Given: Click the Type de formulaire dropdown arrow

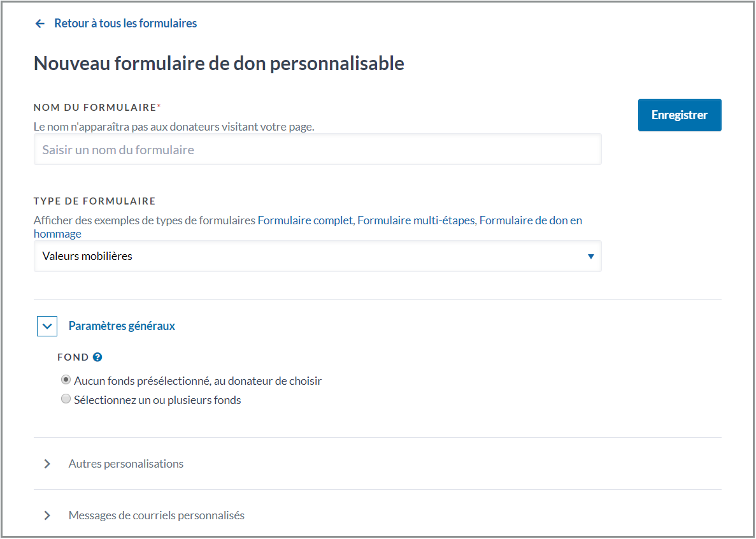Looking at the screenshot, I should pyautogui.click(x=590, y=257).
